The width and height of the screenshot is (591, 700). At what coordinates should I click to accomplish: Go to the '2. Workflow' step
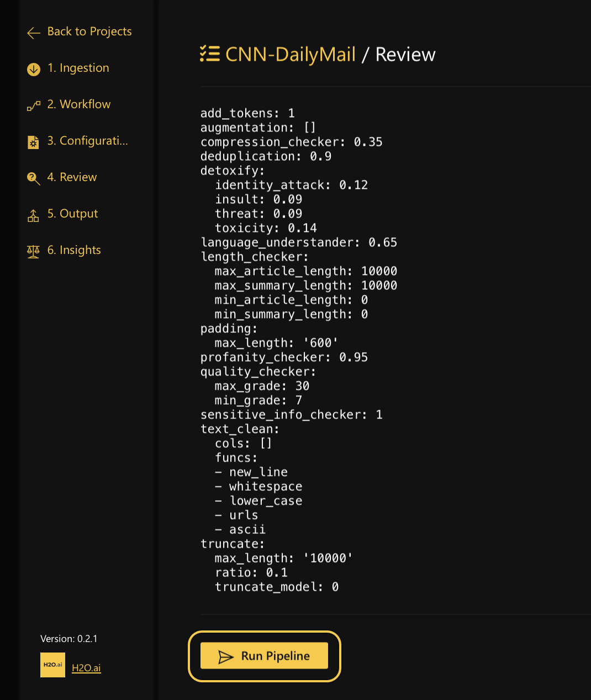(x=78, y=104)
